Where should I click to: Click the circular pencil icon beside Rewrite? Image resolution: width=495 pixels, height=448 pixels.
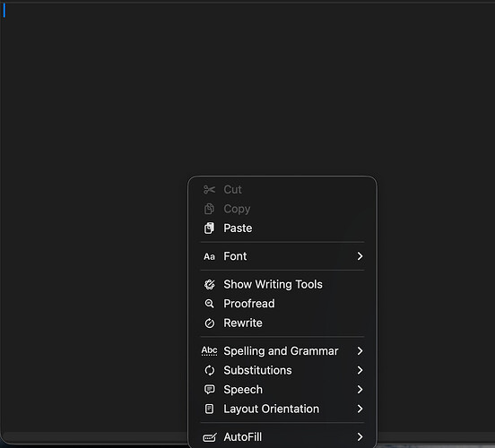pyautogui.click(x=209, y=323)
